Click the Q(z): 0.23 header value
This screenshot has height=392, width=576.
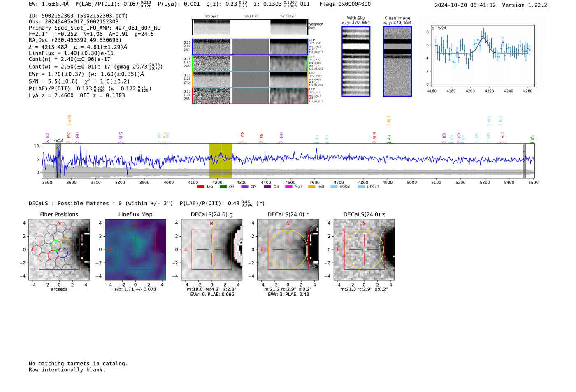point(227,4)
